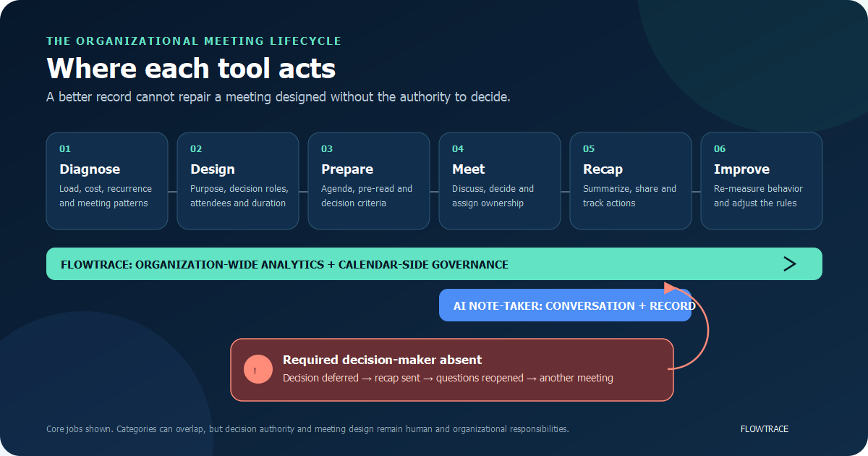
Task: Click 'The Organizational Meeting Lifecycle' label
Action: pos(194,41)
